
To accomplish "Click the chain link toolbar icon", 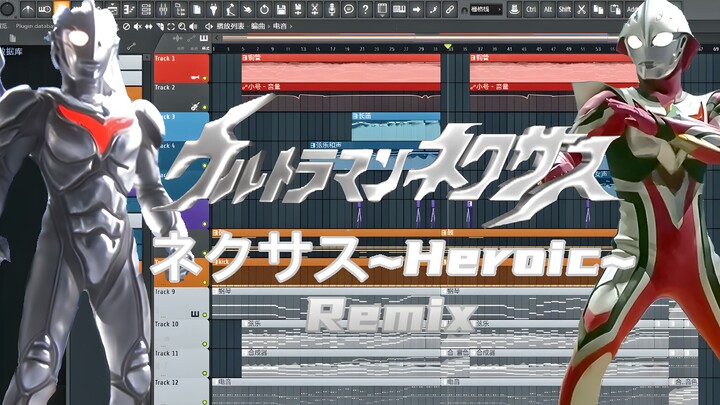I will coord(450,9).
